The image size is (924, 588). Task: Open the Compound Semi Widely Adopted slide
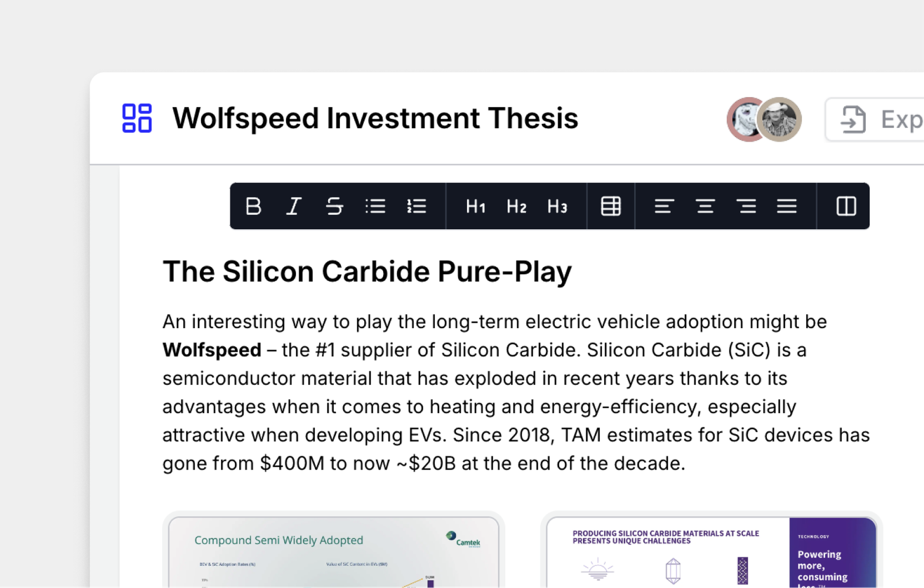click(334, 549)
